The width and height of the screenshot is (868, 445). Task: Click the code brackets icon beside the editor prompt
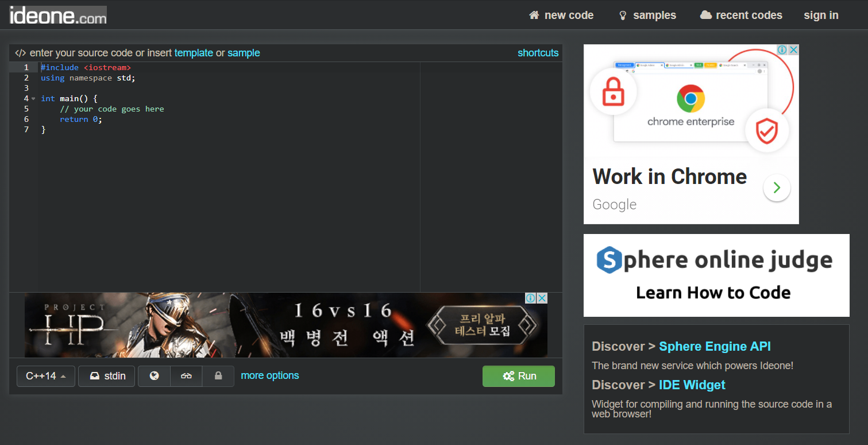pyautogui.click(x=20, y=53)
